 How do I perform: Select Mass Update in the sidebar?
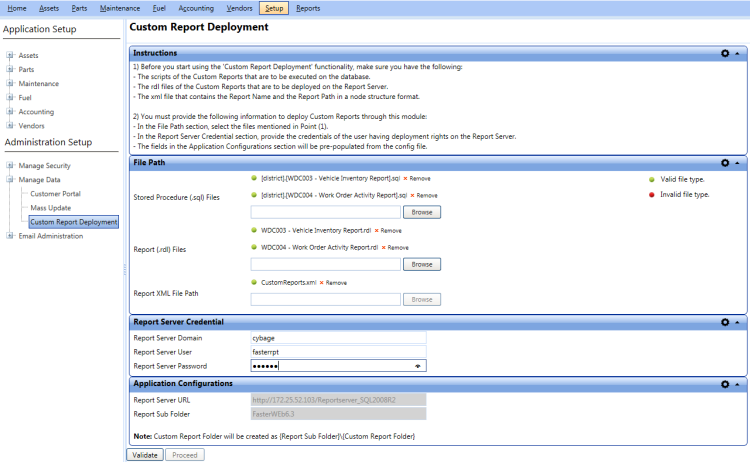(50, 207)
